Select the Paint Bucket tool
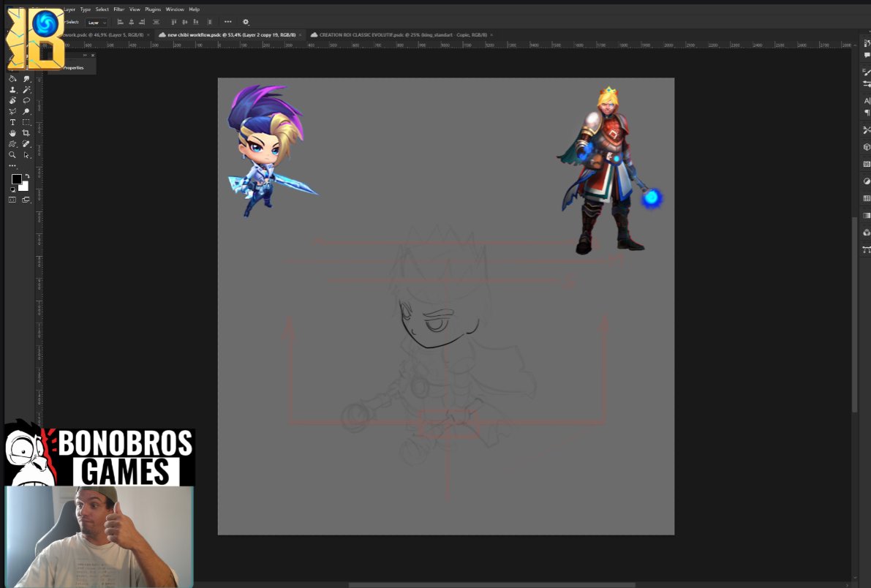The width and height of the screenshot is (871, 588). [x=12, y=78]
